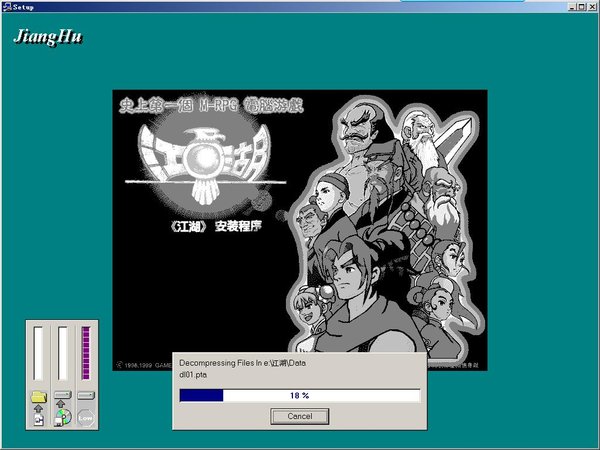Click the 《江湖》安装程序 caption text

click(x=216, y=227)
